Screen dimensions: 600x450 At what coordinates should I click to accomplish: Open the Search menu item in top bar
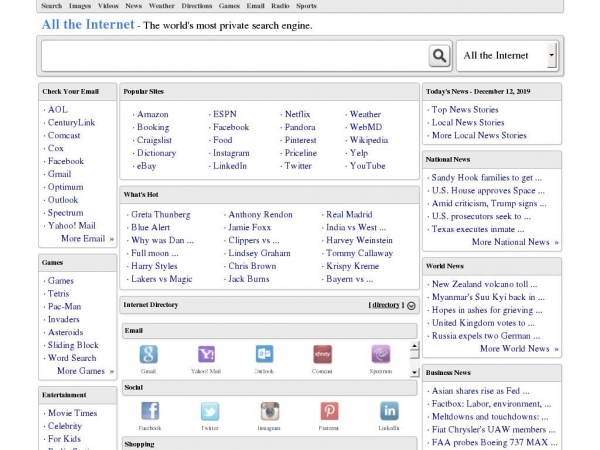pyautogui.click(x=52, y=6)
